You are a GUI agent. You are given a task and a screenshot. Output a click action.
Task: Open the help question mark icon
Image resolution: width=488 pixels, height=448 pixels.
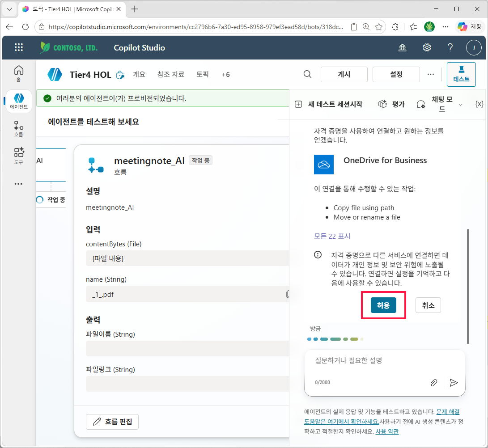click(x=450, y=47)
